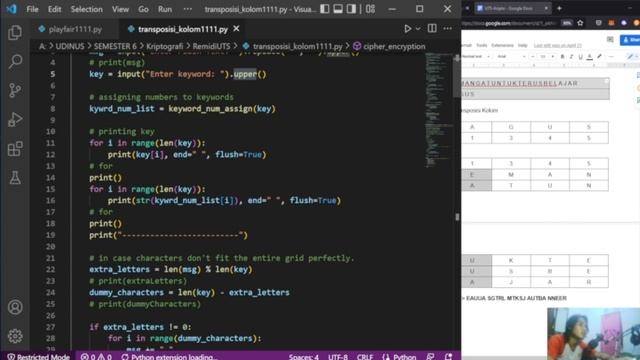This screenshot has width=640, height=360.
Task: Open the Last edit history link
Action: 558,45
